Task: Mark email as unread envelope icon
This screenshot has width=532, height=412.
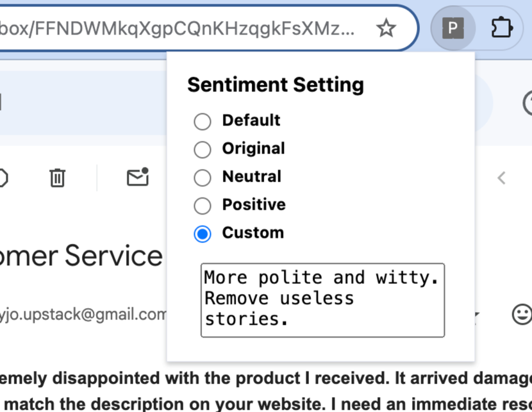Action: 138,177
